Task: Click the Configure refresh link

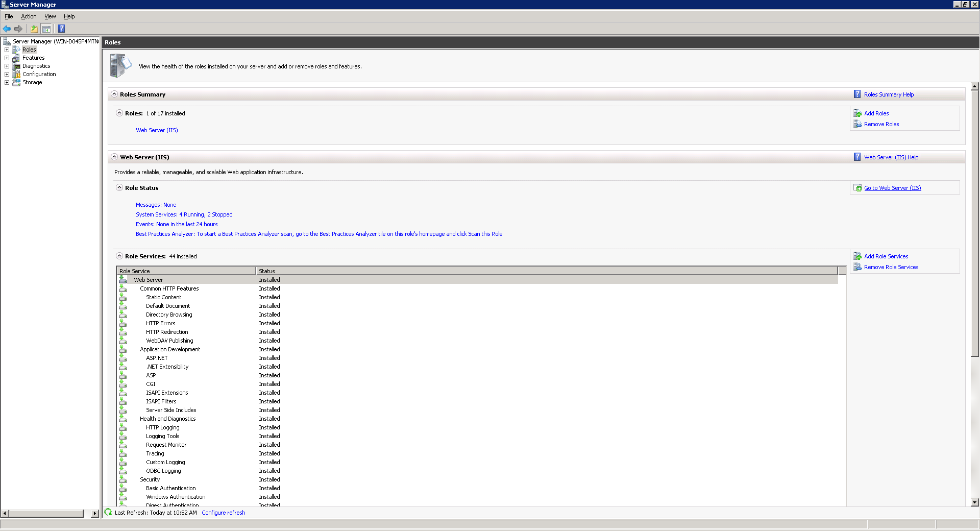Action: (223, 513)
